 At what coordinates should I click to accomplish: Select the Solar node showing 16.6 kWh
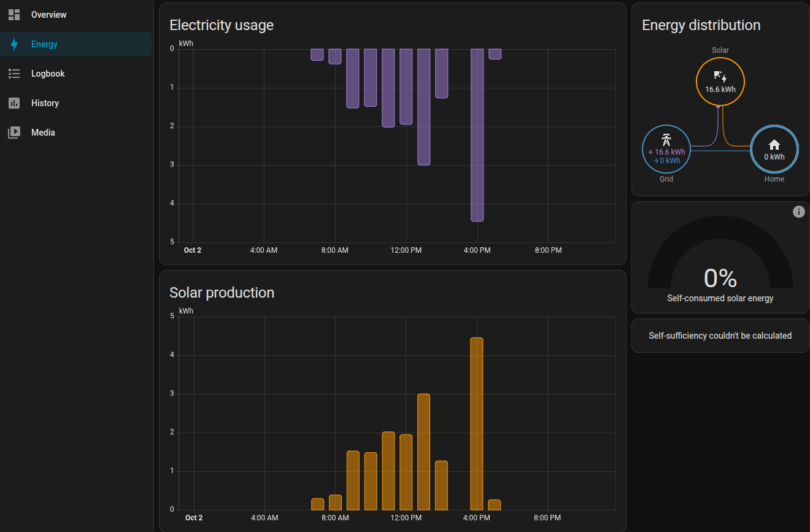pyautogui.click(x=720, y=82)
